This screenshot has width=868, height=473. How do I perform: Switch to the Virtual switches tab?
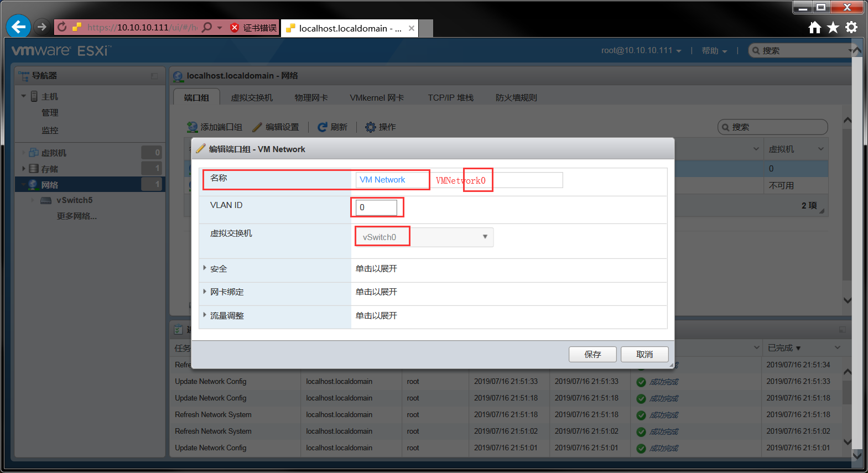tap(252, 97)
